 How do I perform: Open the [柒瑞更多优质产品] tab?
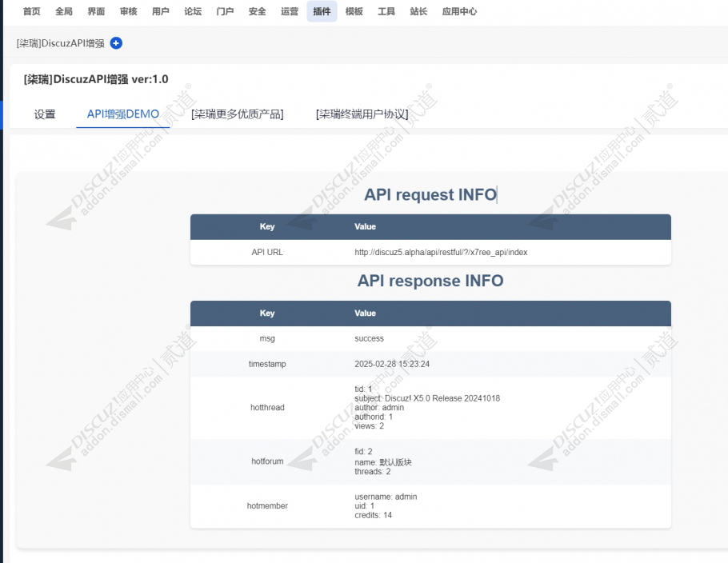[238, 114]
